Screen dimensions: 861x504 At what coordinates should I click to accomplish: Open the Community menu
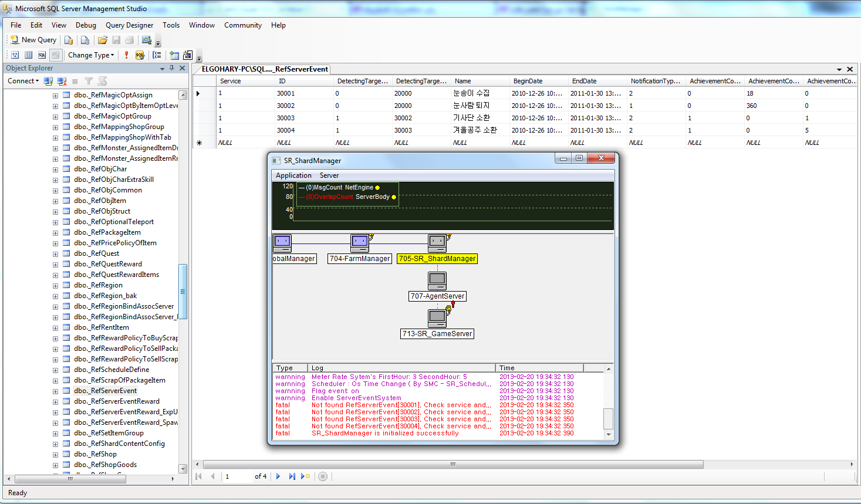tap(243, 25)
